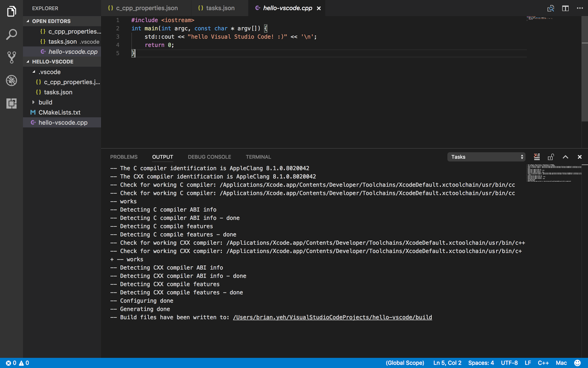
Task: Open the Explorer view in the activity bar
Action: tap(11, 11)
